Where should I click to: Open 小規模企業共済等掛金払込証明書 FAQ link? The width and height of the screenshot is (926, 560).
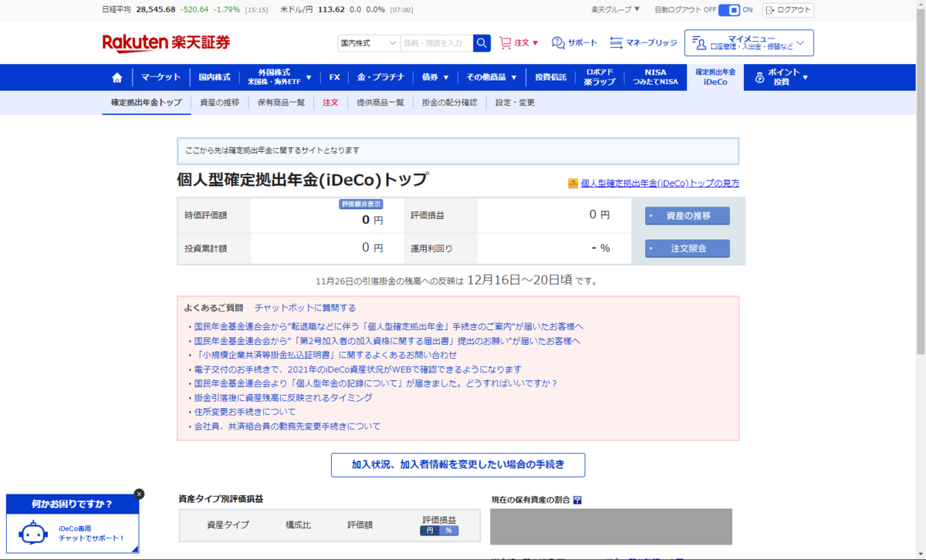325,355
